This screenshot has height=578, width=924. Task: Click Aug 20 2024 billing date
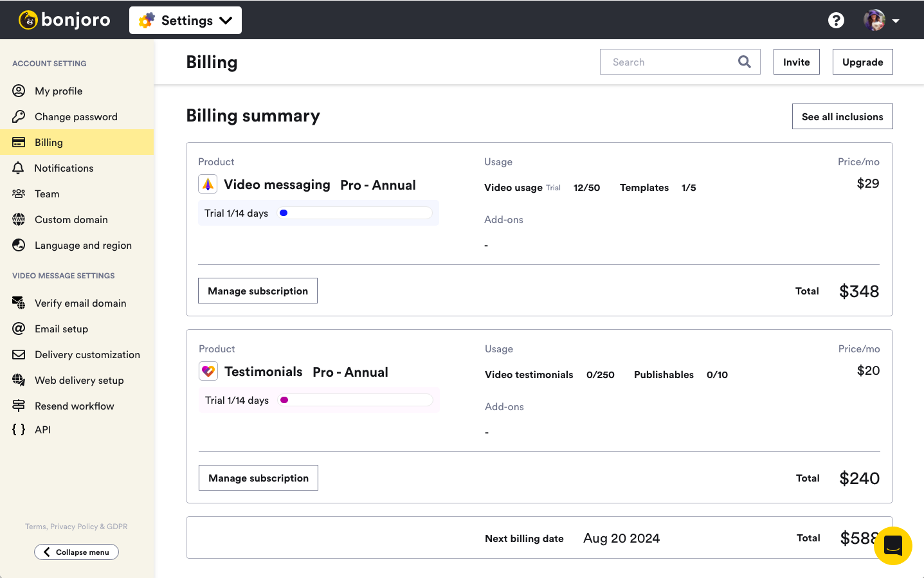pyautogui.click(x=621, y=538)
